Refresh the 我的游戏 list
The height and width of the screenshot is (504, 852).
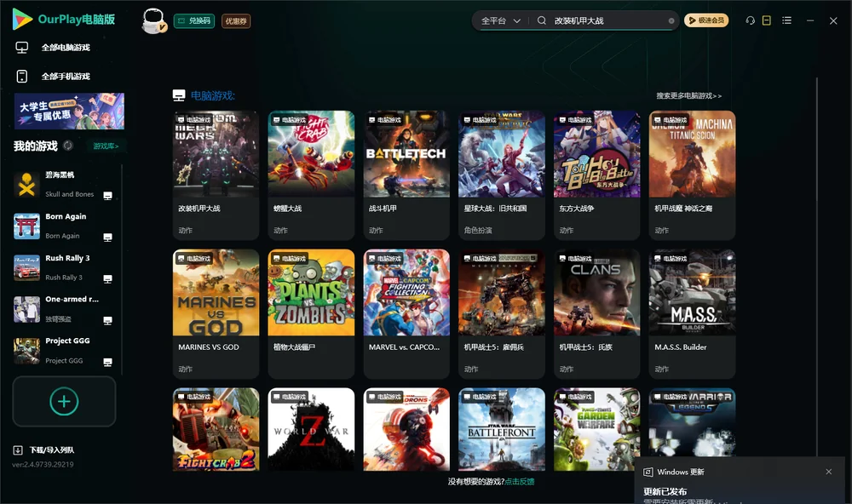click(x=68, y=146)
